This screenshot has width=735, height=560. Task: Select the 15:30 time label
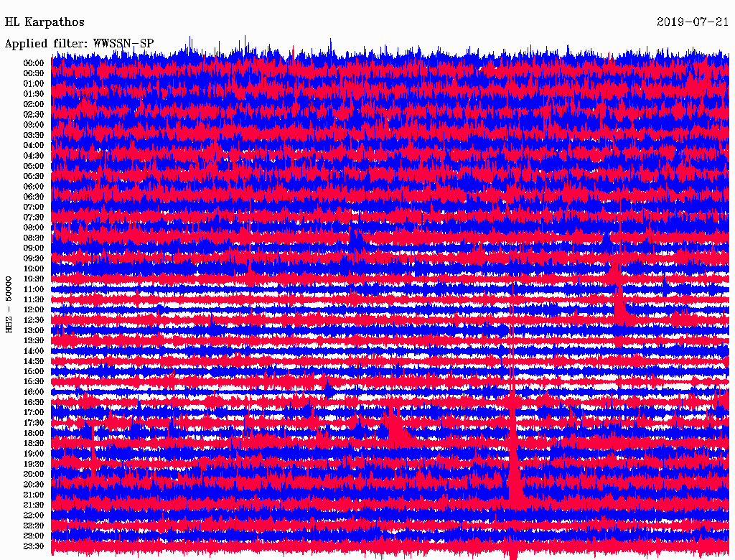coord(34,382)
